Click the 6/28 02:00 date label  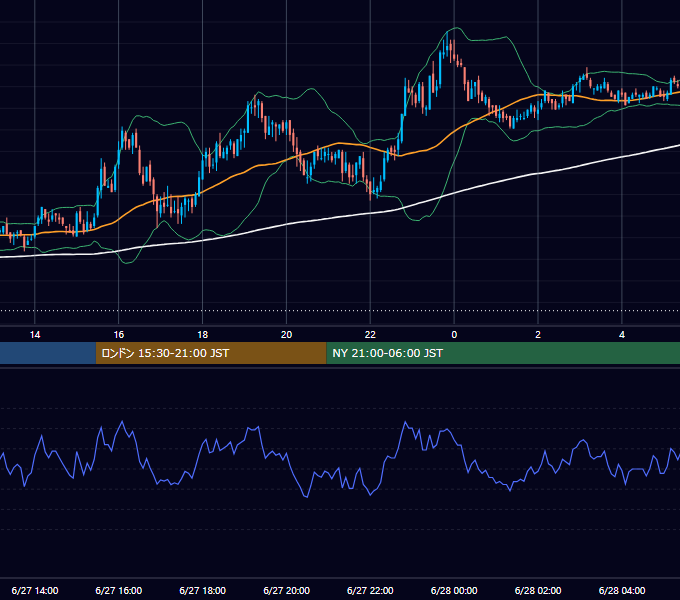538,590
